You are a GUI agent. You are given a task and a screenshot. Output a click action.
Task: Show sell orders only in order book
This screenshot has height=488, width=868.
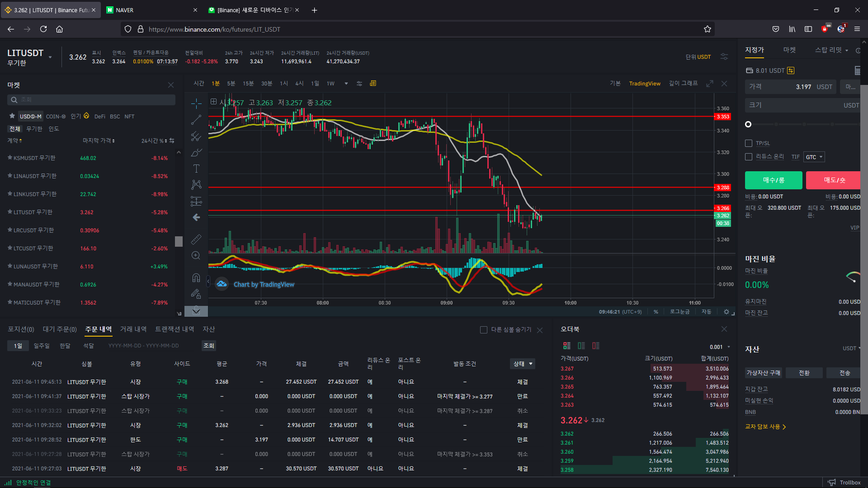click(596, 346)
